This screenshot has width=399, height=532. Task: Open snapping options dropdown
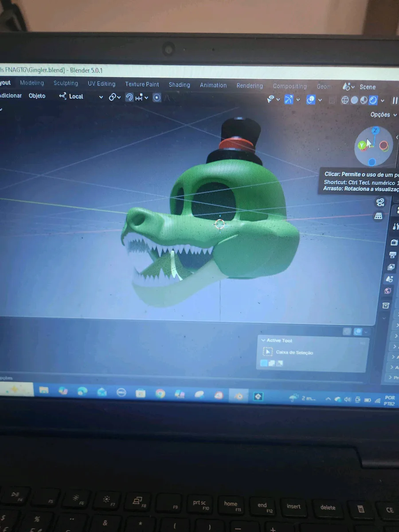143,98
